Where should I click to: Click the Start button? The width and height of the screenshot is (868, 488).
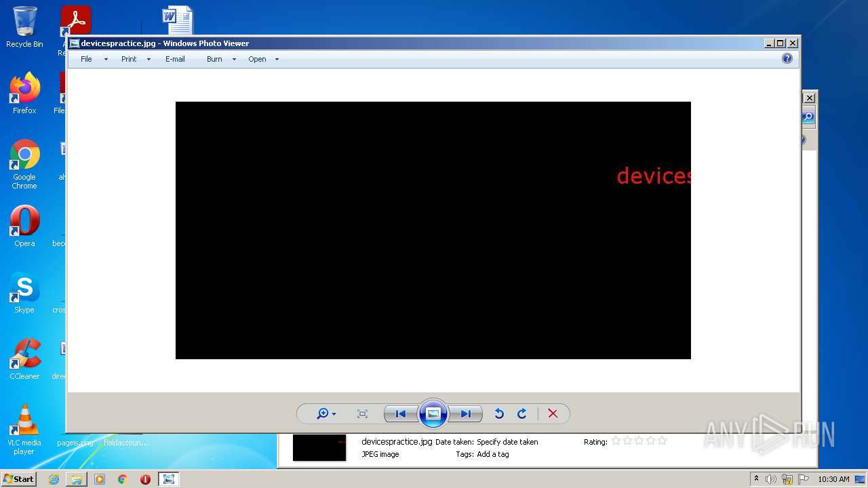[x=18, y=479]
